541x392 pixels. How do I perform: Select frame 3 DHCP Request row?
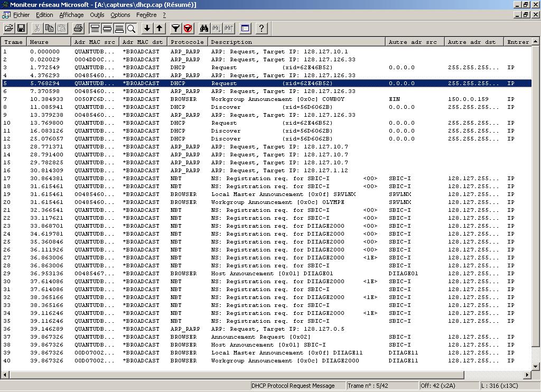click(266, 68)
